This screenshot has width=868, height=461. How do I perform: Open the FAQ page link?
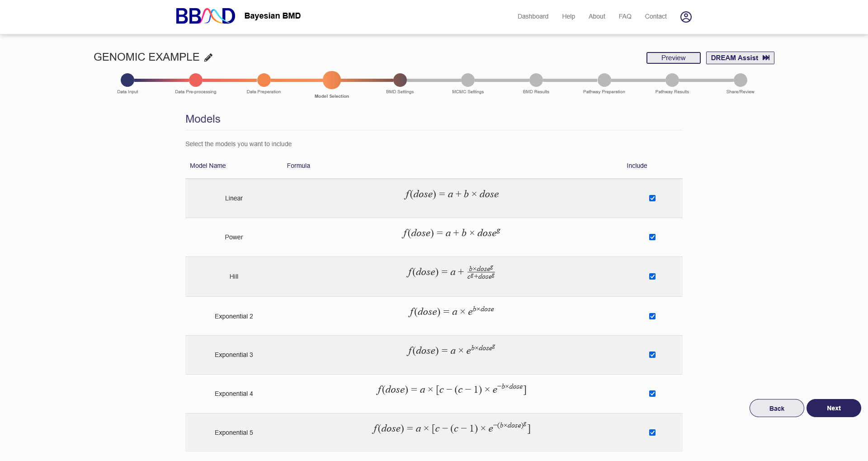625,16
